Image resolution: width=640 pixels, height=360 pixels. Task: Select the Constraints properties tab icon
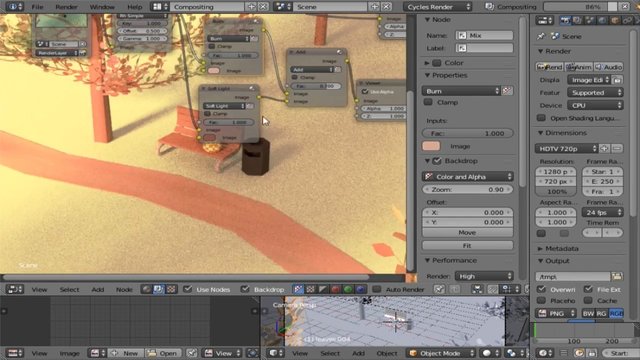point(627,20)
